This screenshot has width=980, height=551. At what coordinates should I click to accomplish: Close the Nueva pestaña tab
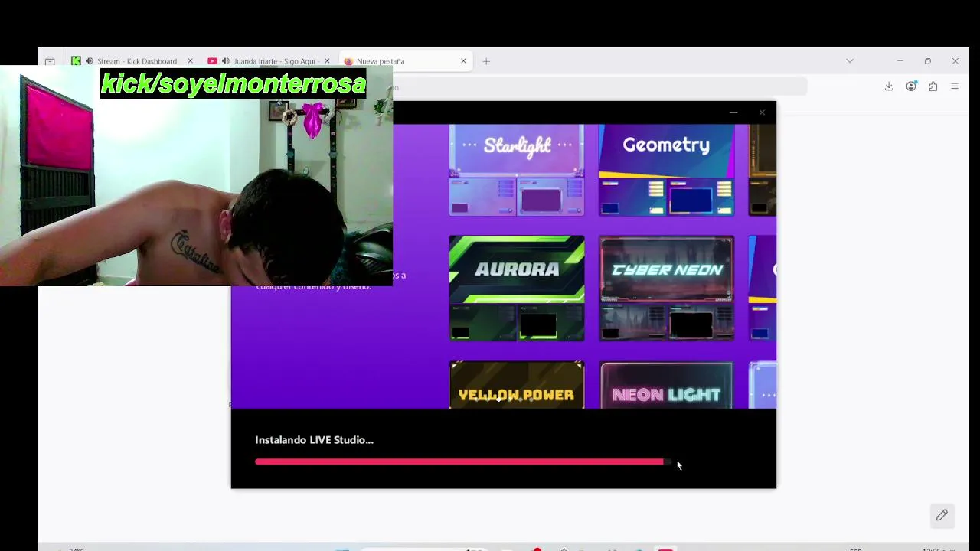click(463, 61)
